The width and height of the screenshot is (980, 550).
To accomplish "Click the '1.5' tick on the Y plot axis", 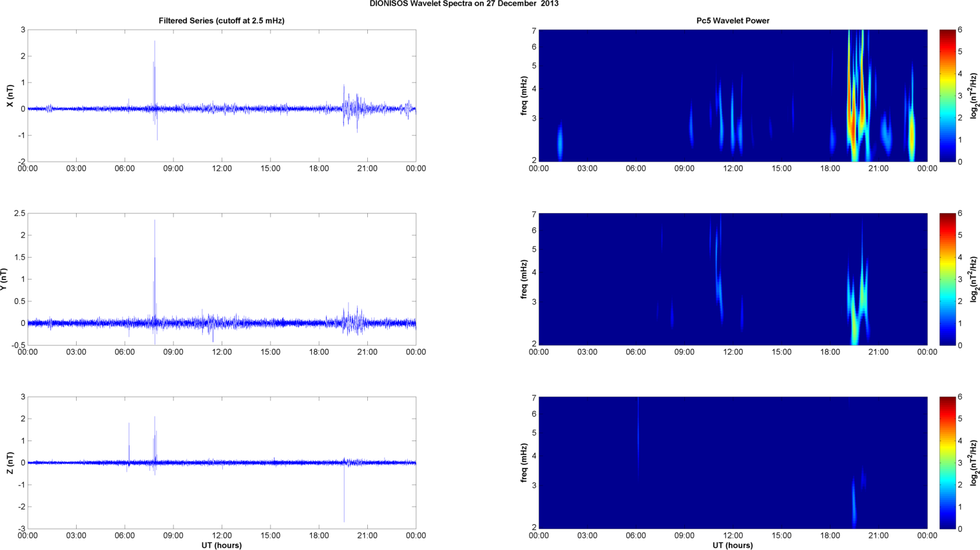I will pyautogui.click(x=19, y=258).
